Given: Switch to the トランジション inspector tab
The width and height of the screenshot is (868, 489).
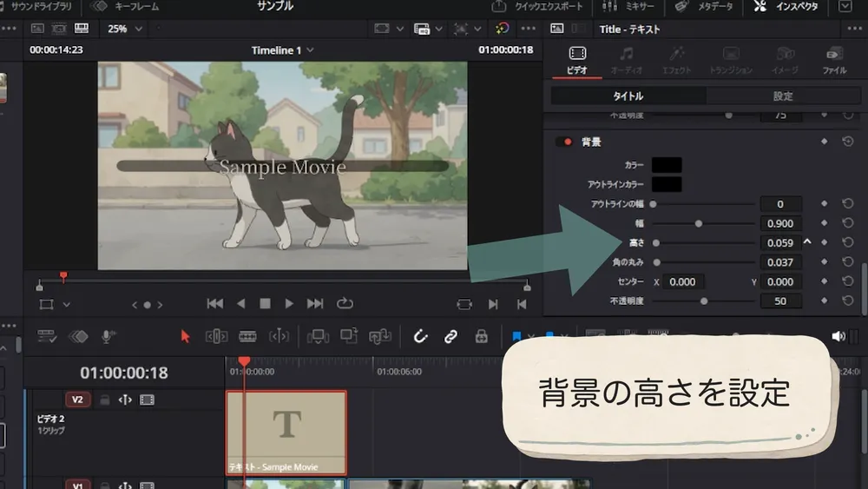Looking at the screenshot, I should pyautogui.click(x=731, y=60).
